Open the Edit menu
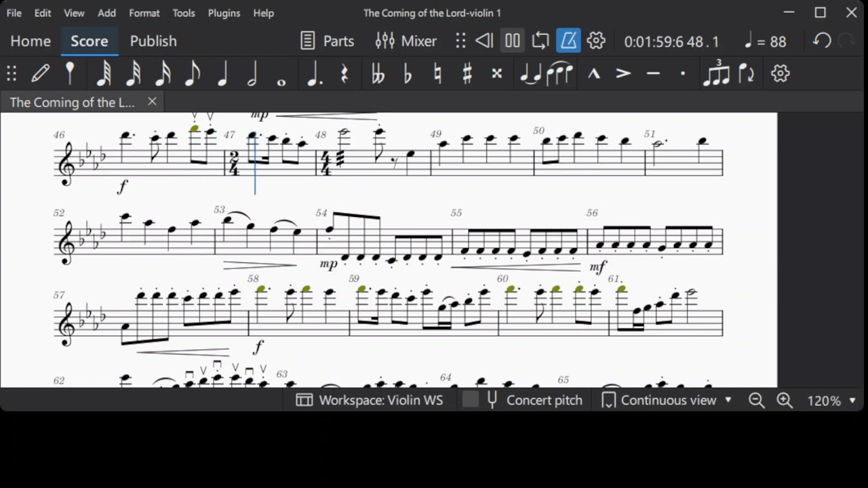Image resolution: width=868 pixels, height=488 pixels. (43, 13)
